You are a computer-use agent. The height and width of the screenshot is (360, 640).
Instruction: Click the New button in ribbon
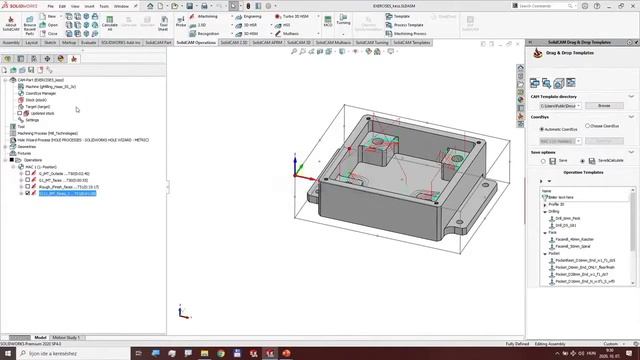click(x=48, y=16)
